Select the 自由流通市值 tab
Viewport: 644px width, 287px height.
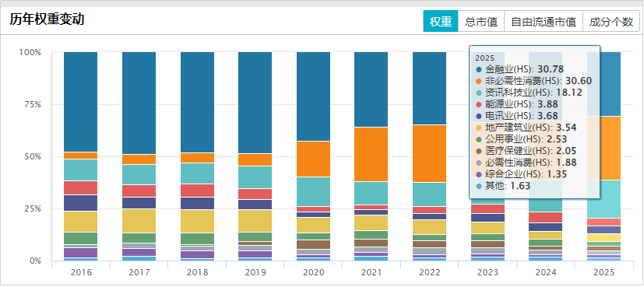click(544, 22)
